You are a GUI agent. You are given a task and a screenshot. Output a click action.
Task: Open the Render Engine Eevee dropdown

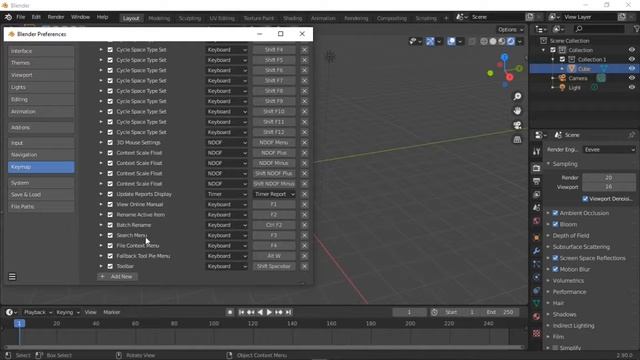click(x=609, y=150)
